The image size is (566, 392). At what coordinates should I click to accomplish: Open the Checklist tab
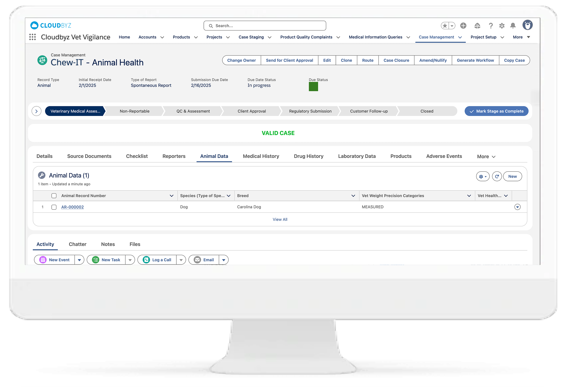tap(137, 156)
